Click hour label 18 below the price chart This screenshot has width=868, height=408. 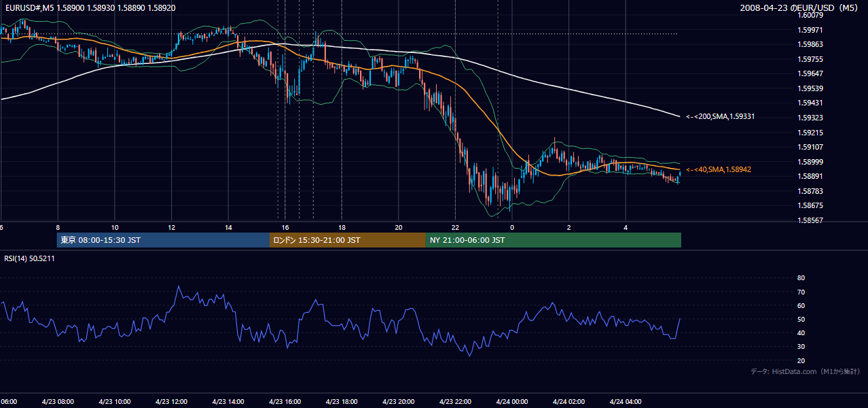coord(342,228)
